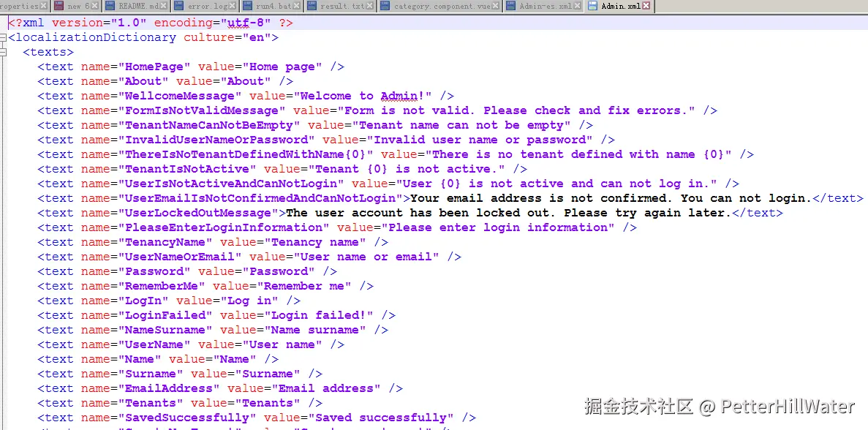
Task: Click the disk icon on error.log tab
Action: tap(178, 6)
